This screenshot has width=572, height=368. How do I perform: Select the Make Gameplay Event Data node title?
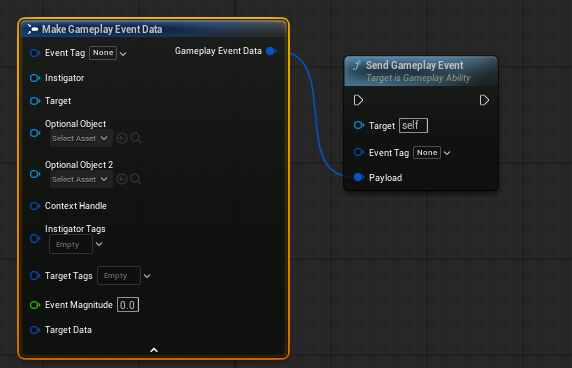[x=102, y=29]
